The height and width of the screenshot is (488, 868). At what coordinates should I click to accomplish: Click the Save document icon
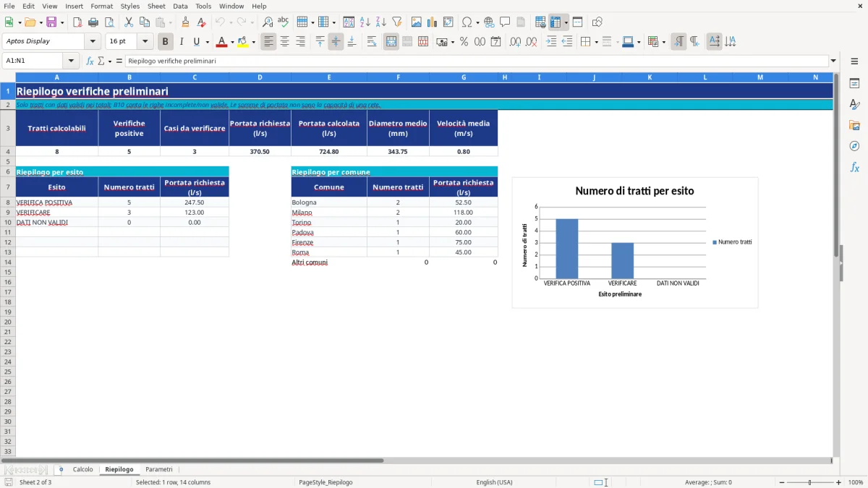(x=51, y=22)
